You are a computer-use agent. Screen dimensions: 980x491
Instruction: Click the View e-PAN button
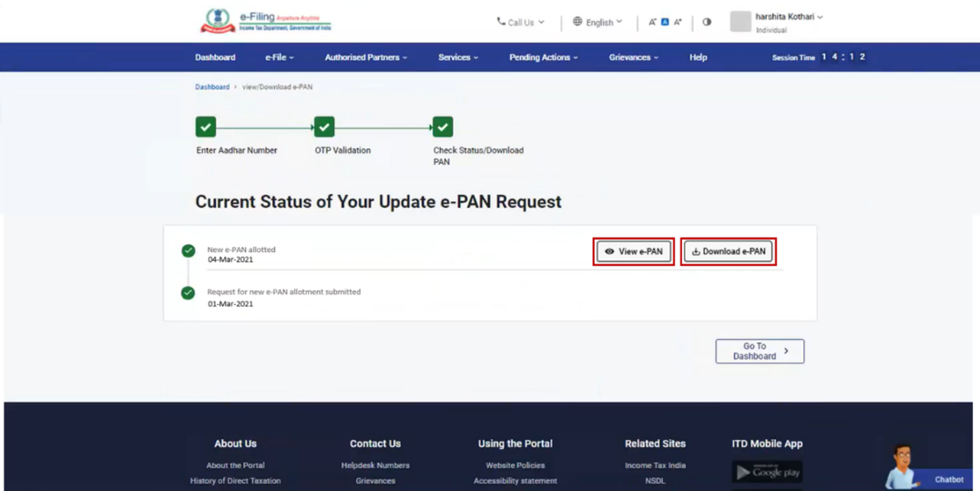point(634,251)
